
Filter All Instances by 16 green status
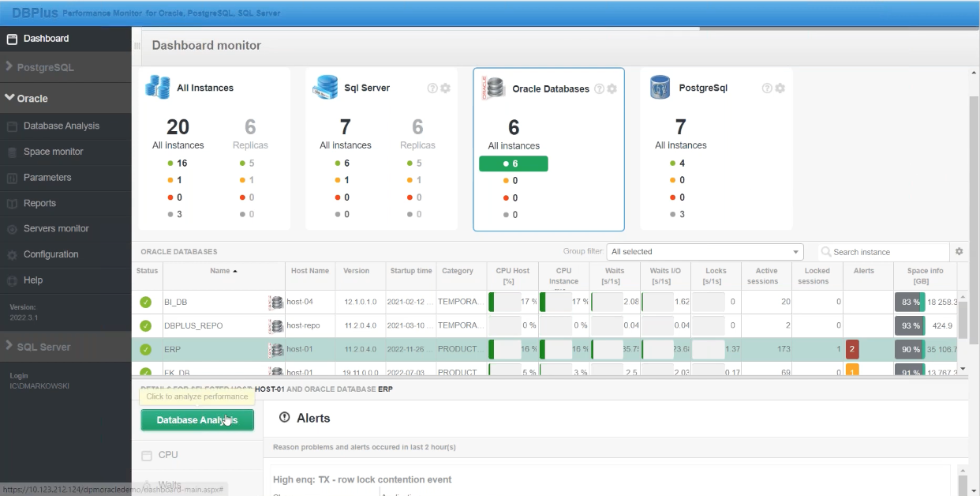178,163
